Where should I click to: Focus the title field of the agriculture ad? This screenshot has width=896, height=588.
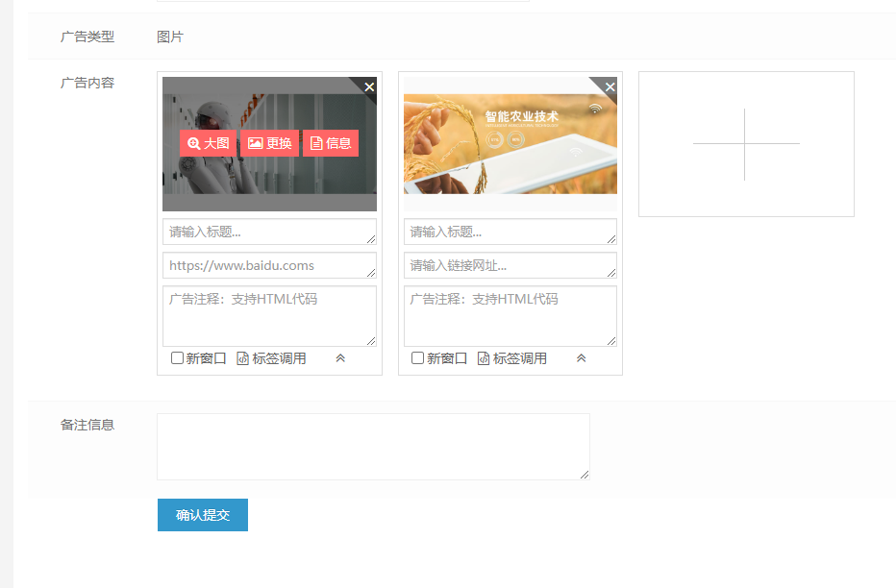pyautogui.click(x=510, y=232)
